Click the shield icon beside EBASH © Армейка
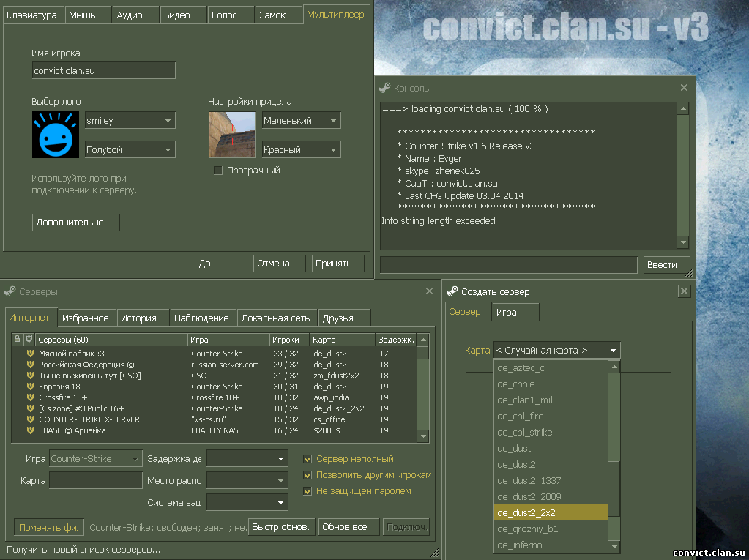 30,430
